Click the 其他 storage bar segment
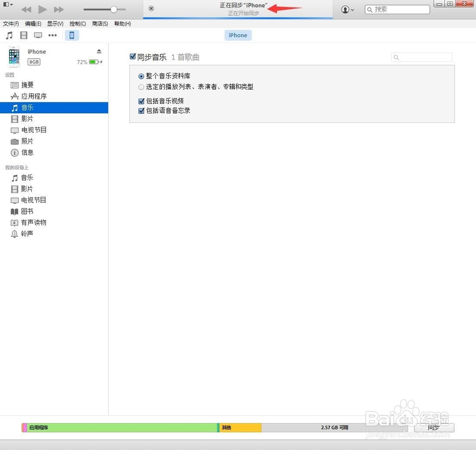 (x=240, y=428)
